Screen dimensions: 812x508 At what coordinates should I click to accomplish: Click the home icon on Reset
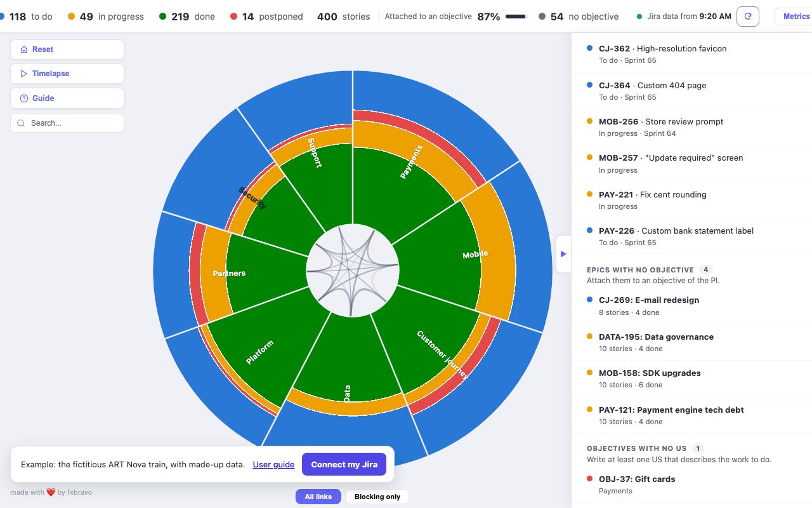point(23,50)
